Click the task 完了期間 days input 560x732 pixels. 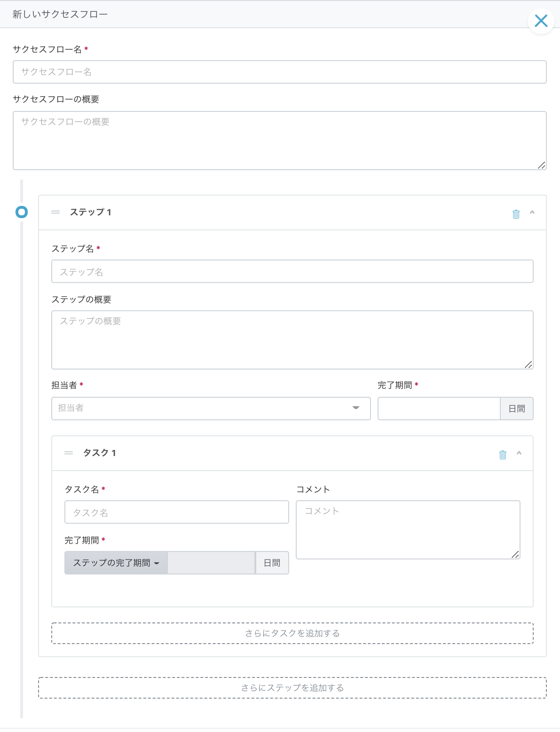point(212,563)
